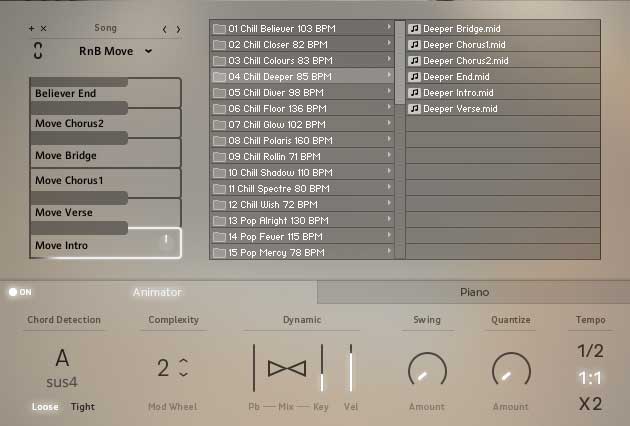Select the Deeper Intro.mid file

[456, 92]
